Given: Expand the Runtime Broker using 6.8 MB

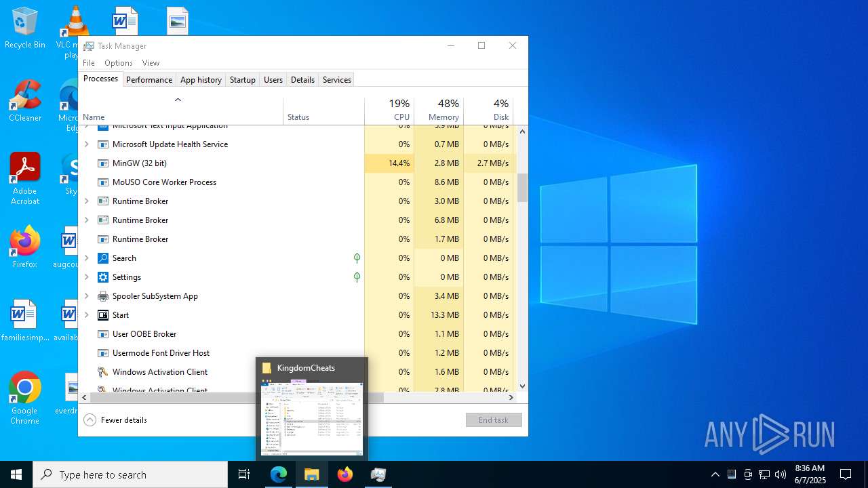Looking at the screenshot, I should (86, 220).
